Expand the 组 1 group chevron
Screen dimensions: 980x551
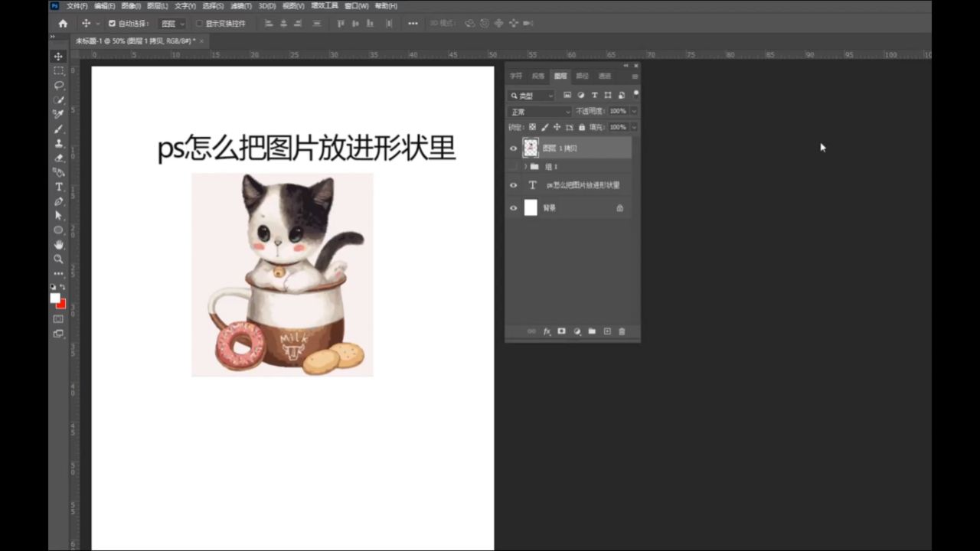525,166
